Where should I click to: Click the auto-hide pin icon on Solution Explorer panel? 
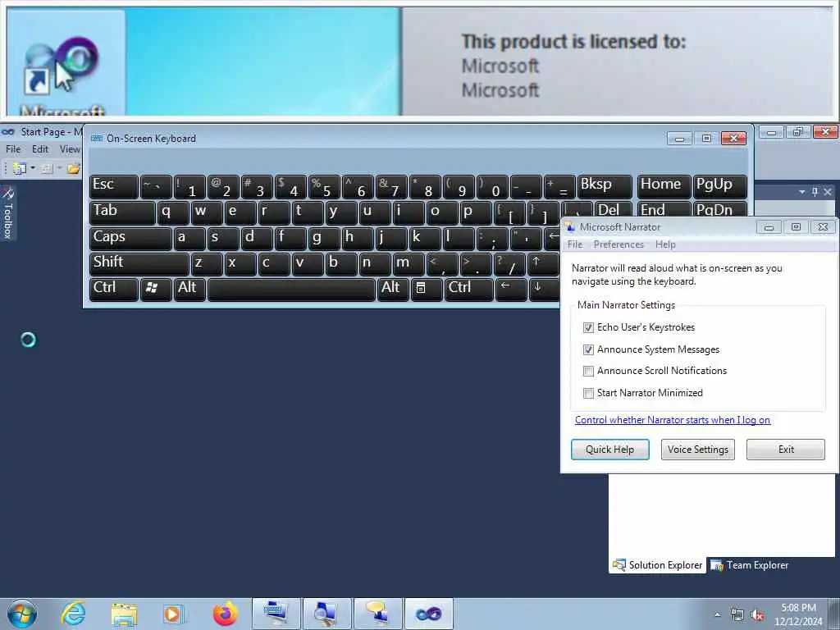[x=815, y=192]
